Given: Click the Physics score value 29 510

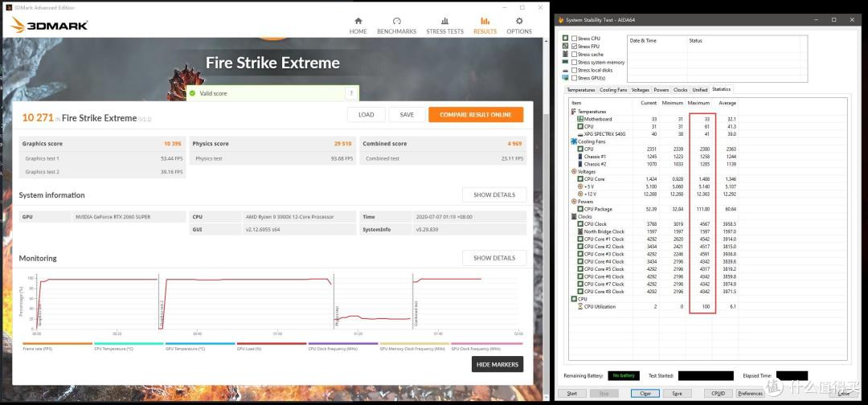Looking at the screenshot, I should point(342,144).
